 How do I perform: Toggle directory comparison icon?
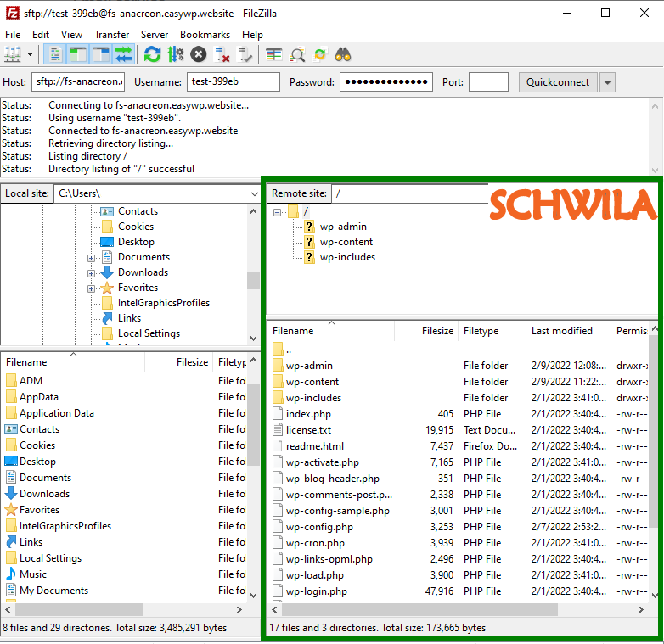(297, 54)
